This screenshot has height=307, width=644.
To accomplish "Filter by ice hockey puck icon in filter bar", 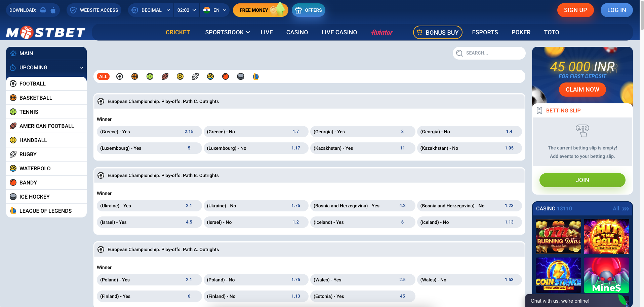I will point(241,76).
